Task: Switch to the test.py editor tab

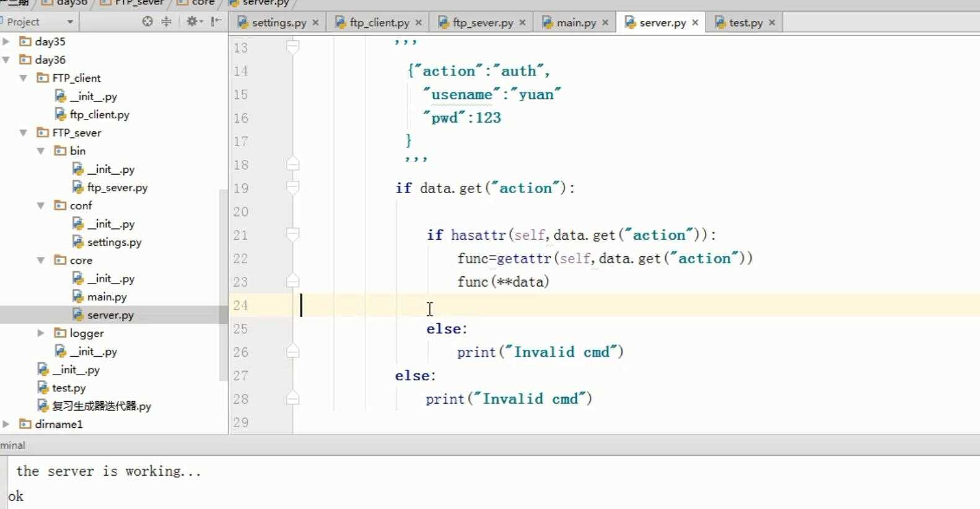Action: tap(745, 22)
